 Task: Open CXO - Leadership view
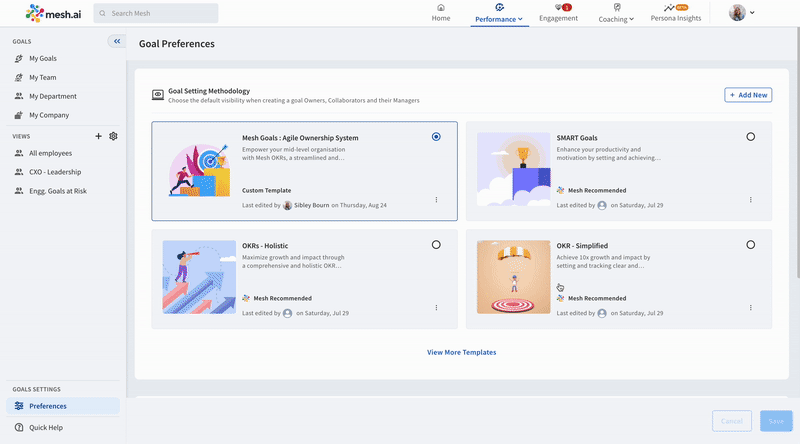55,171
